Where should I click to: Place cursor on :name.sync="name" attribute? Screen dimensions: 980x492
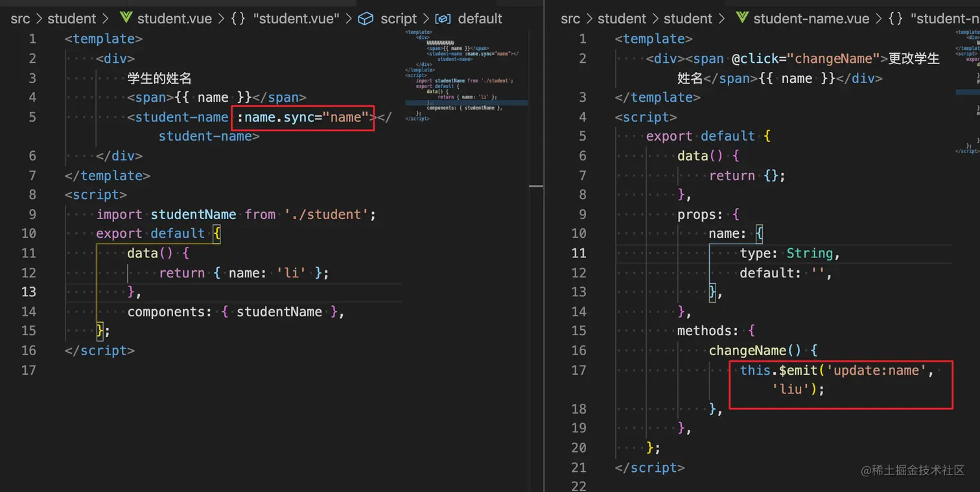[303, 117]
